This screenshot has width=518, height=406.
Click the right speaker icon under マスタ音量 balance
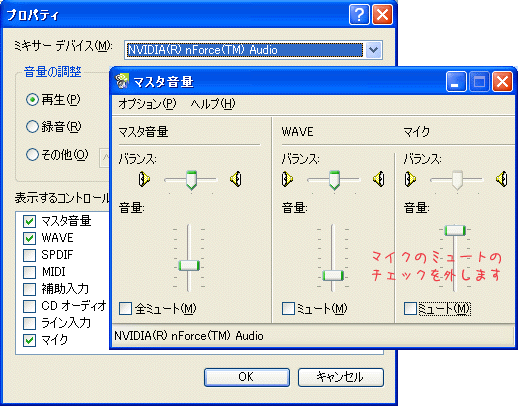click(x=236, y=179)
